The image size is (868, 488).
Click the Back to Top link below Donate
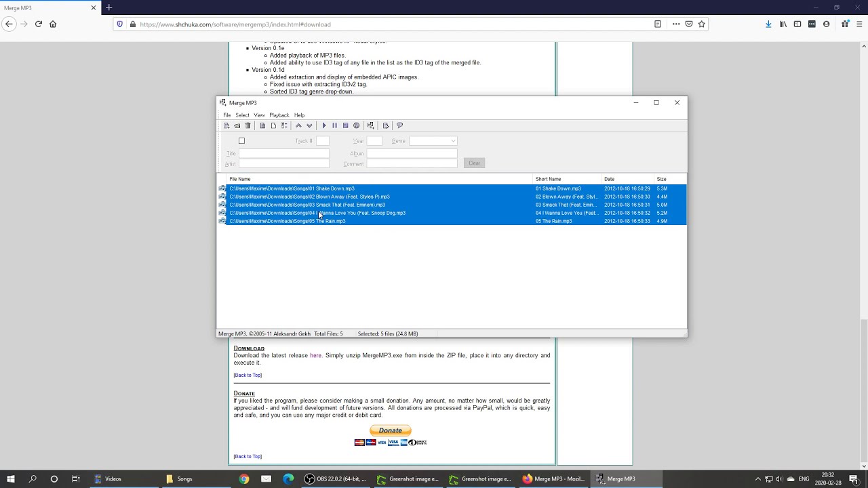[248, 456]
